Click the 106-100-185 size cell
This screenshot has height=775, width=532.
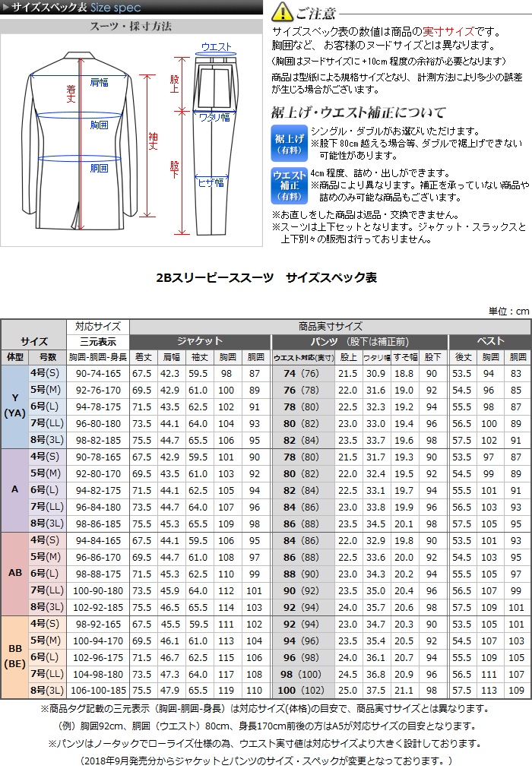98,690
